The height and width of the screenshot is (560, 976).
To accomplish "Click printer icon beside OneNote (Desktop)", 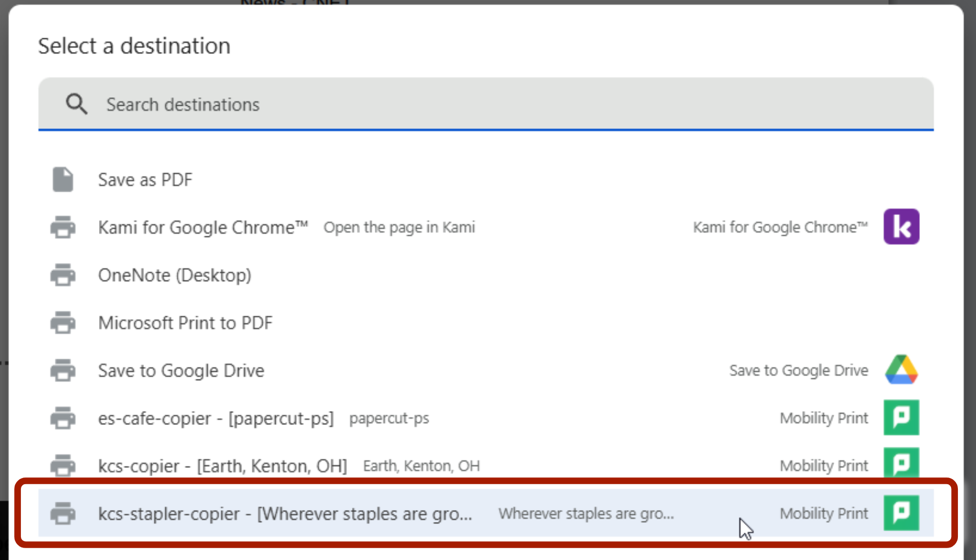I will click(63, 275).
